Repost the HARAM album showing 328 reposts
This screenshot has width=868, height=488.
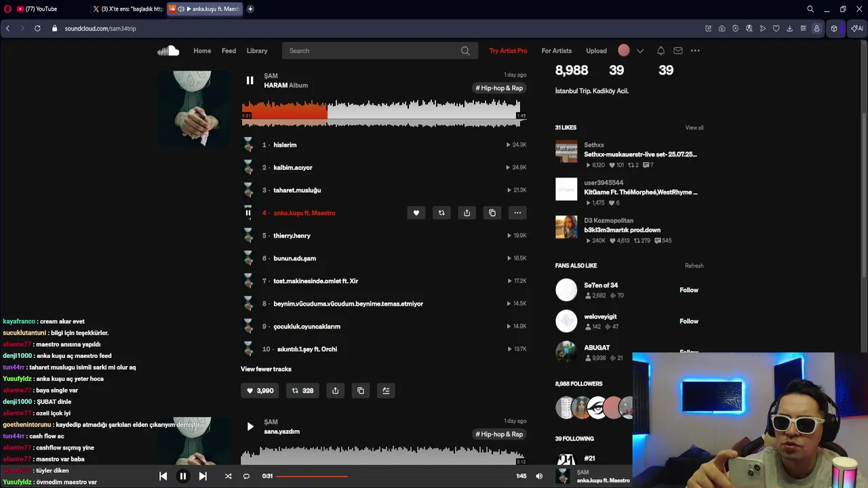(302, 390)
